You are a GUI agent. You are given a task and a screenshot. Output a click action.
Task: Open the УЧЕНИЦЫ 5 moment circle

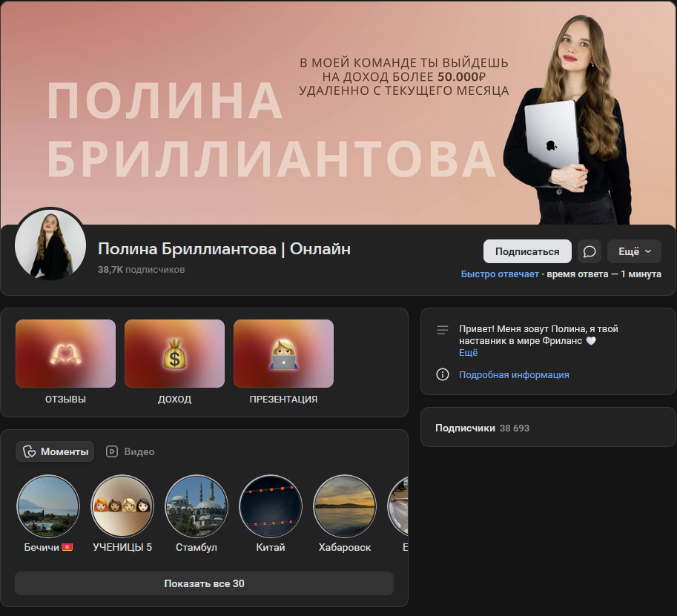pos(122,506)
